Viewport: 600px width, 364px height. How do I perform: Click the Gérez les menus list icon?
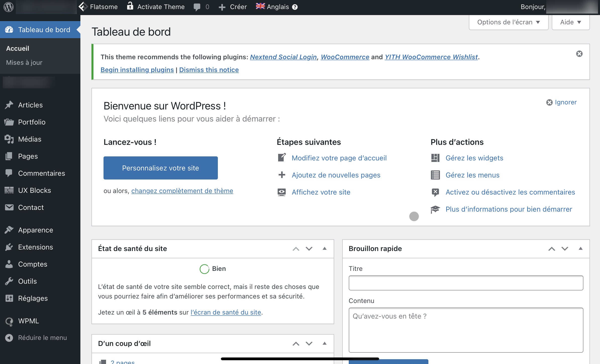[435, 175]
